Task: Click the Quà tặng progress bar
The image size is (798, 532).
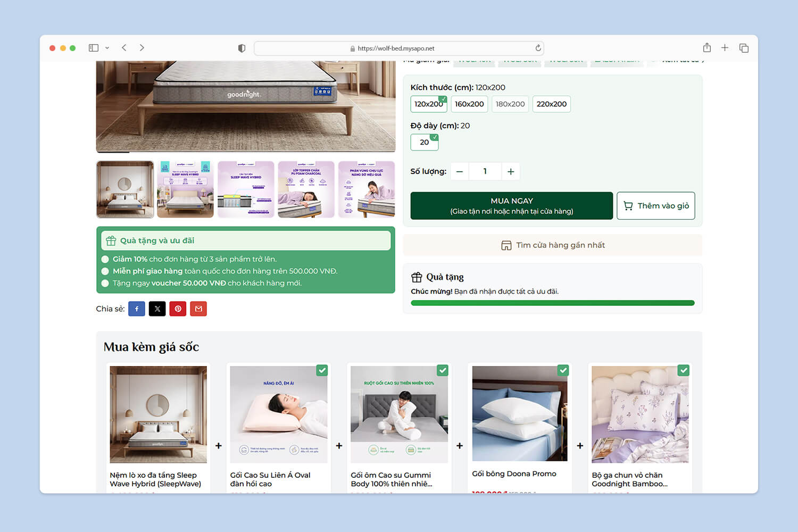Action: point(553,303)
